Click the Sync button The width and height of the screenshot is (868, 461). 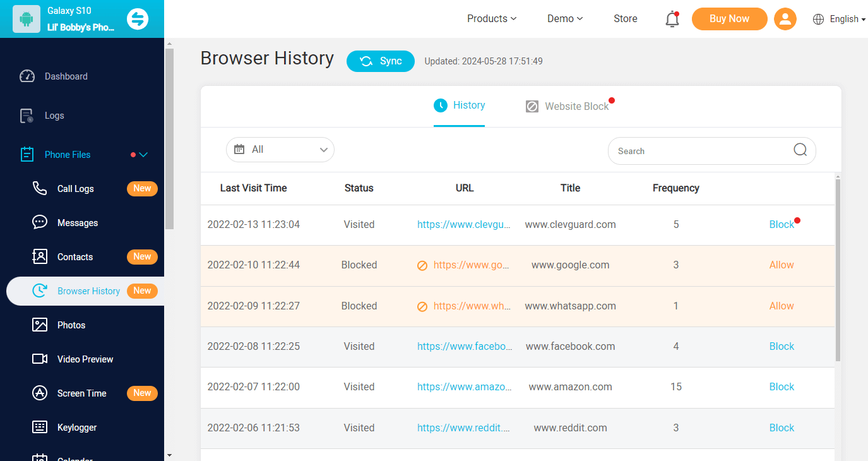381,61
